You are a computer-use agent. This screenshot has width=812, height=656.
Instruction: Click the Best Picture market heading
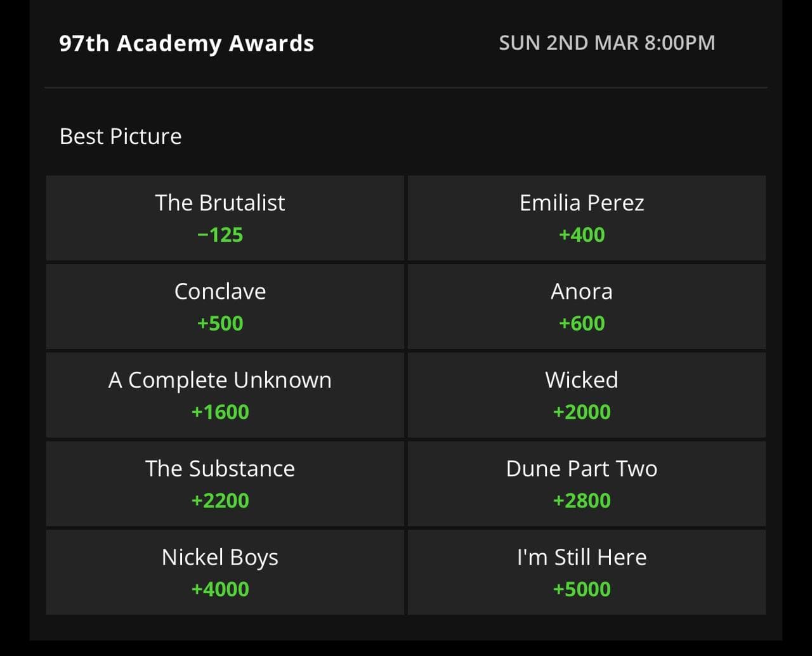coord(121,136)
